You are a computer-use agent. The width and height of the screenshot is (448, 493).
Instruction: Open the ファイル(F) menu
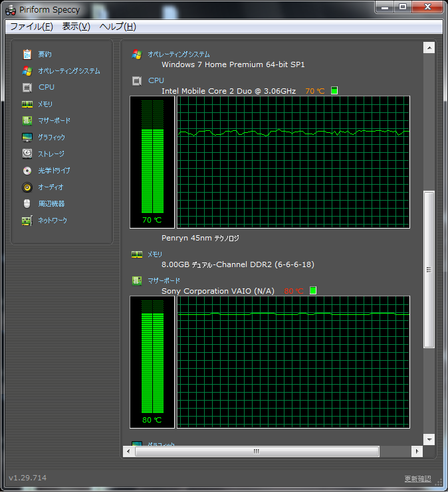[x=31, y=27]
